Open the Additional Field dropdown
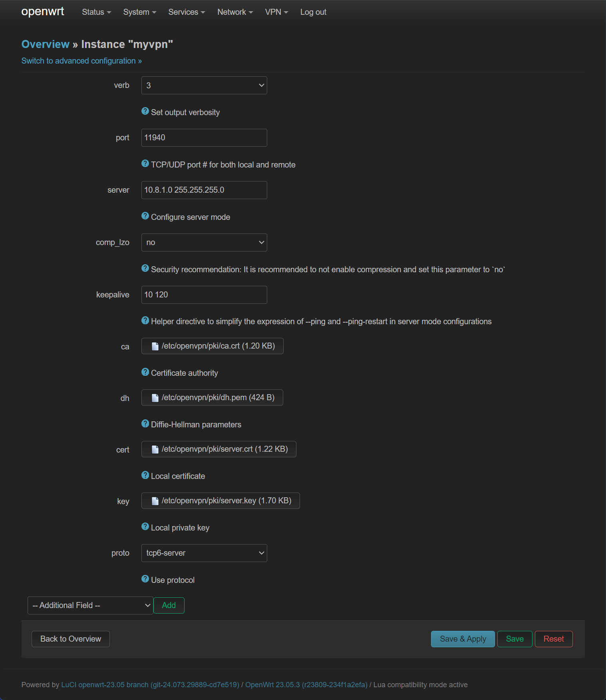Image resolution: width=606 pixels, height=700 pixels. (90, 606)
